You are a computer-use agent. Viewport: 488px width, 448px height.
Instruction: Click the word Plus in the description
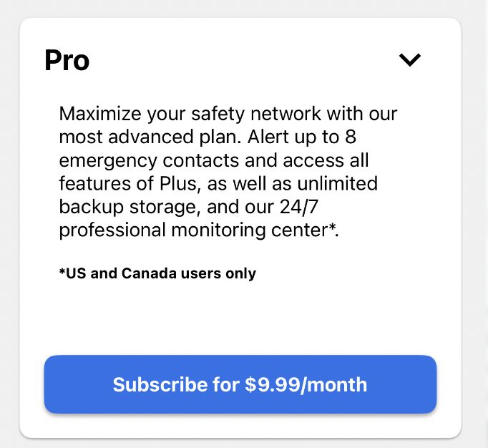pos(175,184)
